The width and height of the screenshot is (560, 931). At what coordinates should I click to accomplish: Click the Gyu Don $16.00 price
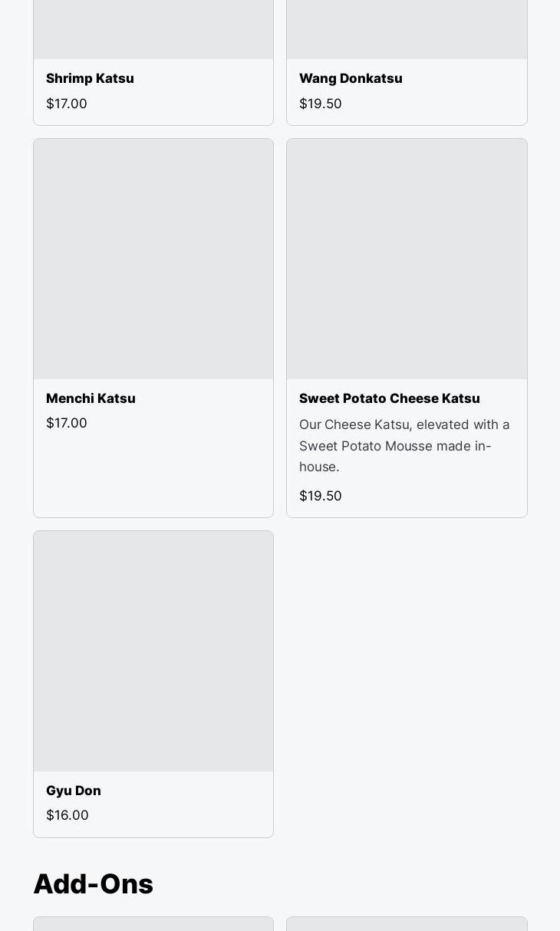click(x=68, y=815)
